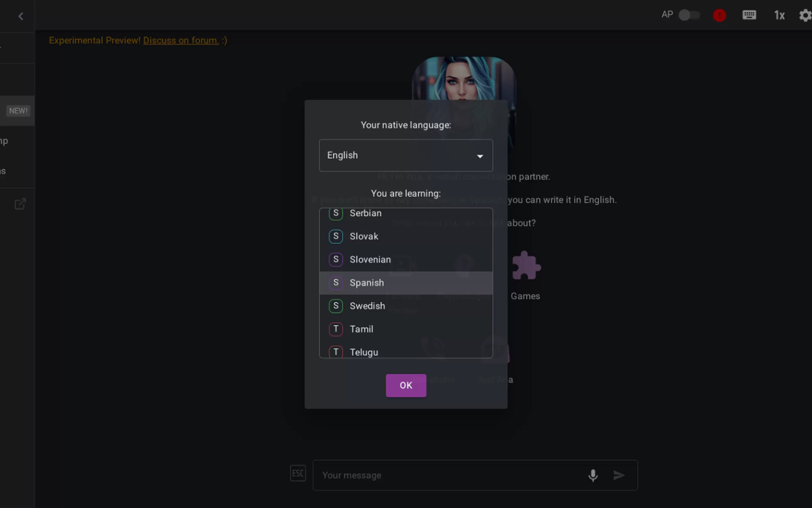Expand the native language dropdown
The width and height of the screenshot is (812, 508).
tap(405, 155)
